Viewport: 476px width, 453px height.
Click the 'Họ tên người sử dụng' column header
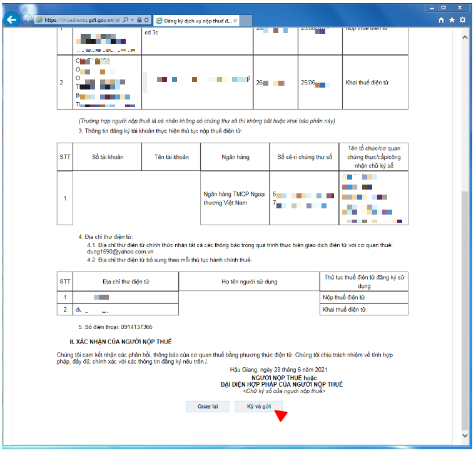coord(249,282)
